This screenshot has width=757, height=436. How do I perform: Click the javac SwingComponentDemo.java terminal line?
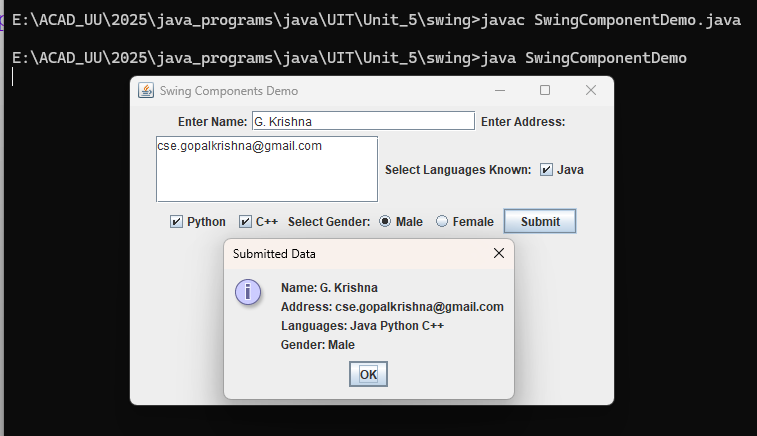coord(376,20)
